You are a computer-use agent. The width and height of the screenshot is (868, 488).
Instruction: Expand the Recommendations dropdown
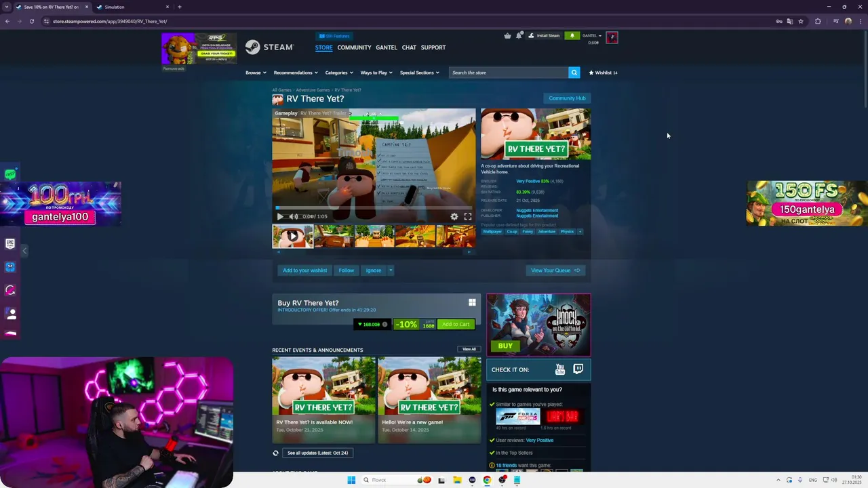[x=296, y=73]
